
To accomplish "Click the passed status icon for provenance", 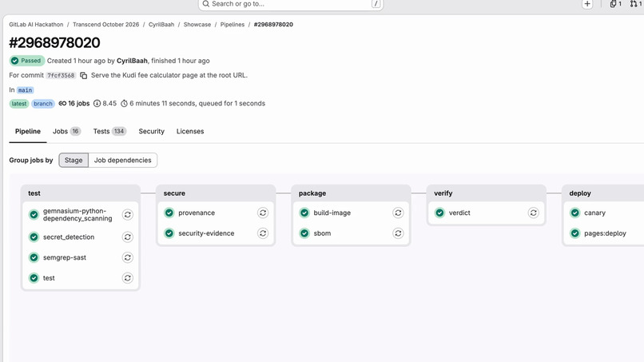I will [169, 213].
